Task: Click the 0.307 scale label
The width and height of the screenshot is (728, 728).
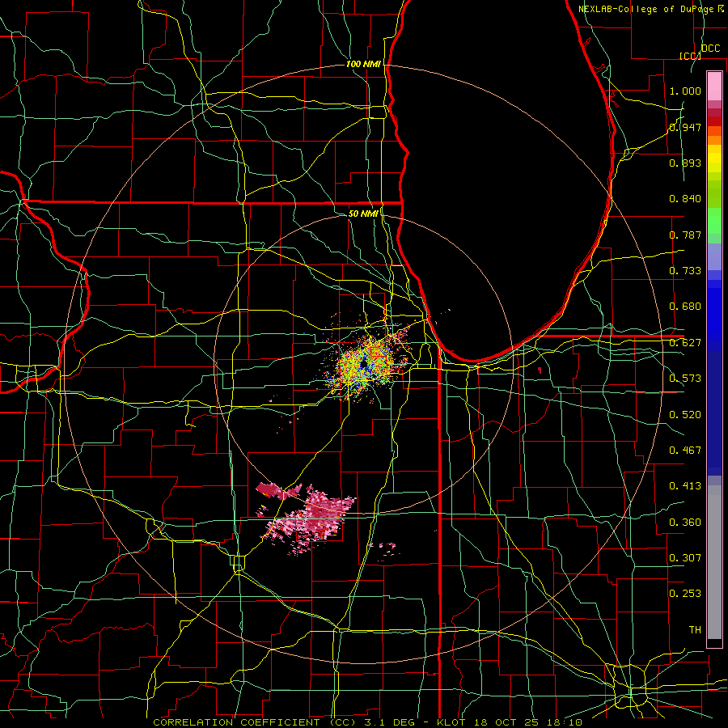Action: (685, 558)
